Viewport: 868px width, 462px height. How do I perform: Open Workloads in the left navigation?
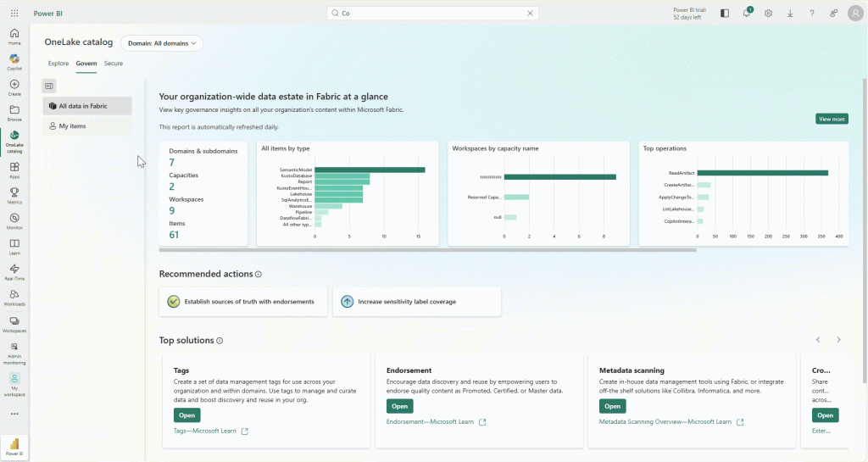coord(14,297)
